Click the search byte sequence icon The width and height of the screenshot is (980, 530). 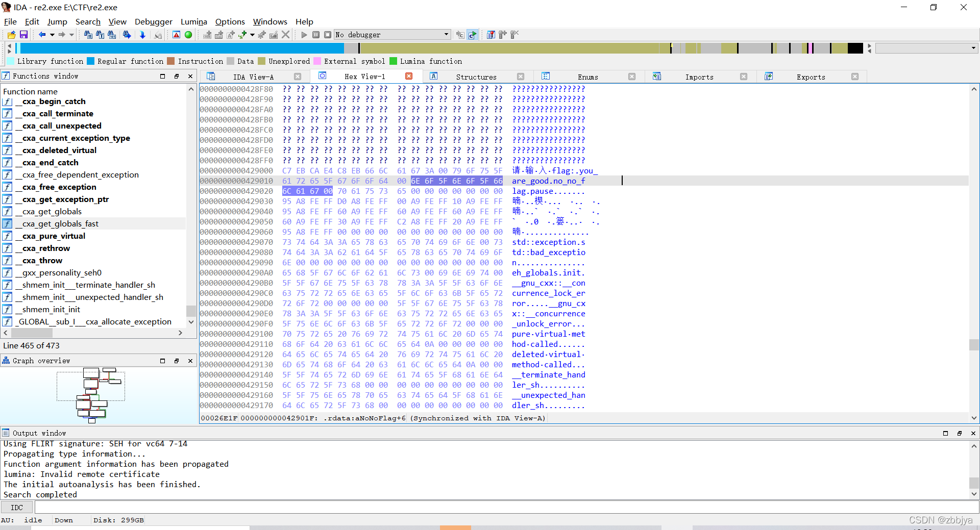(x=112, y=35)
